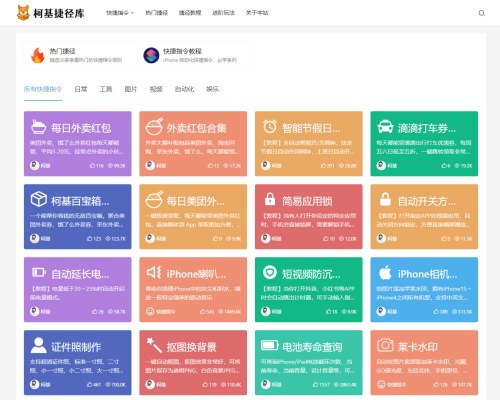
Task: Click the smiley author icon on 莱卡水印 card
Action: [x=381, y=384]
